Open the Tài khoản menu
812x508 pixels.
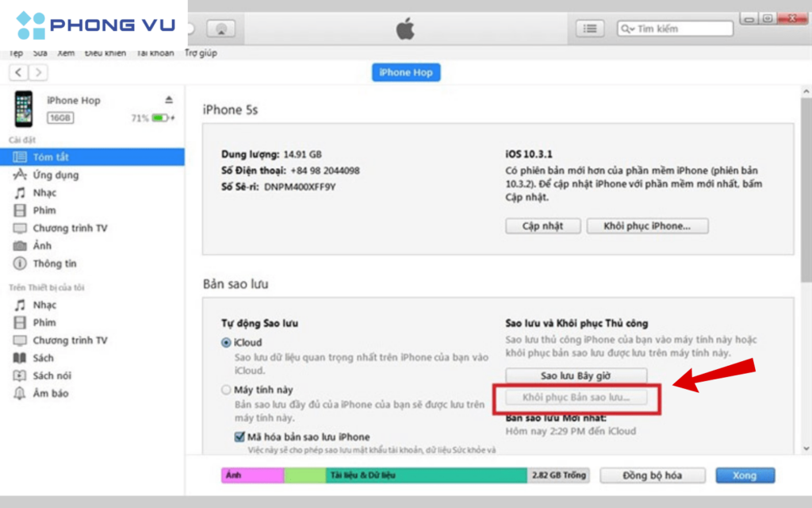coord(154,53)
